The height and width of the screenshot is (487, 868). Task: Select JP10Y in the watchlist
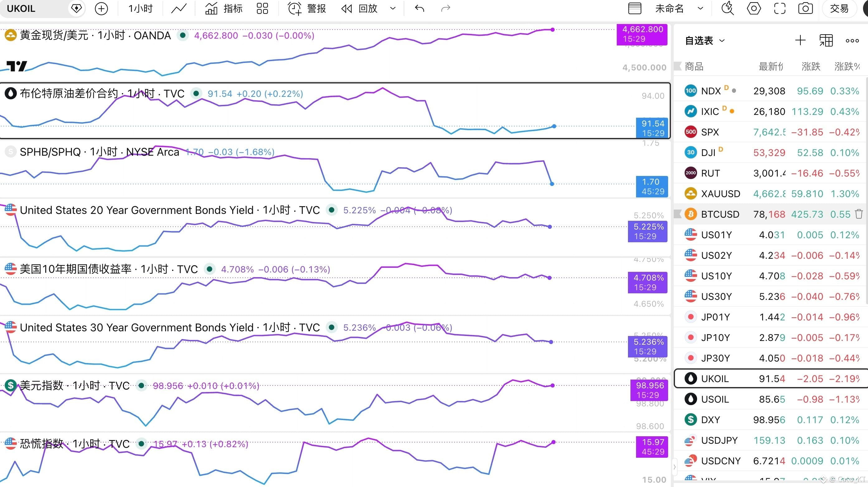[770, 338]
